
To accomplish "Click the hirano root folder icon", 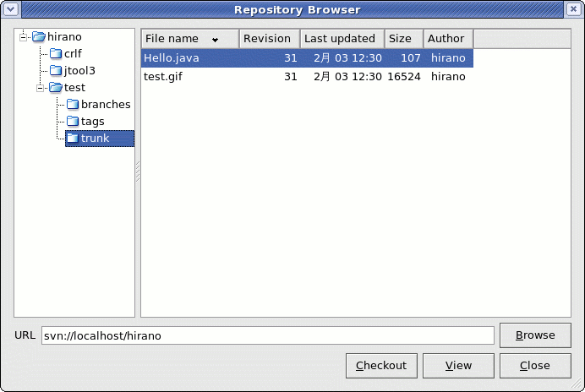I will coord(39,37).
